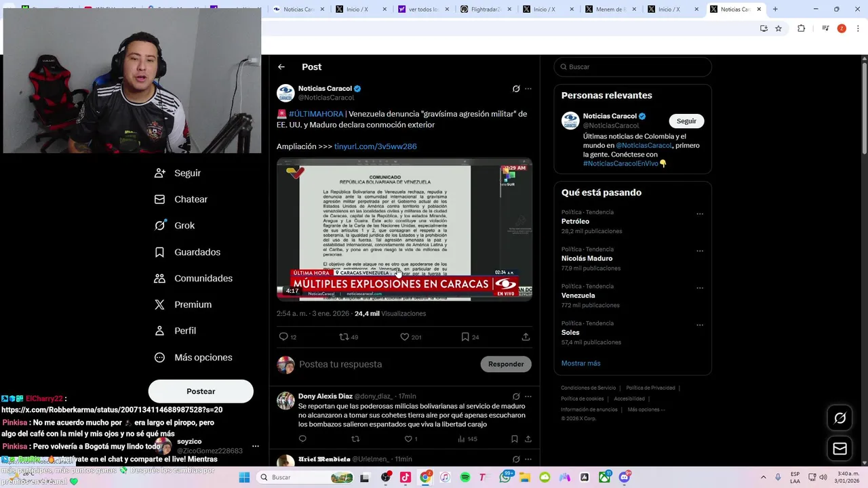Open Discord from the taskbar

625,477
